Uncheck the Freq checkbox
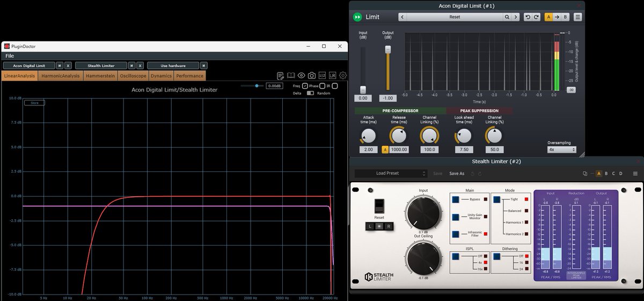This screenshot has width=644, height=301. (x=305, y=86)
